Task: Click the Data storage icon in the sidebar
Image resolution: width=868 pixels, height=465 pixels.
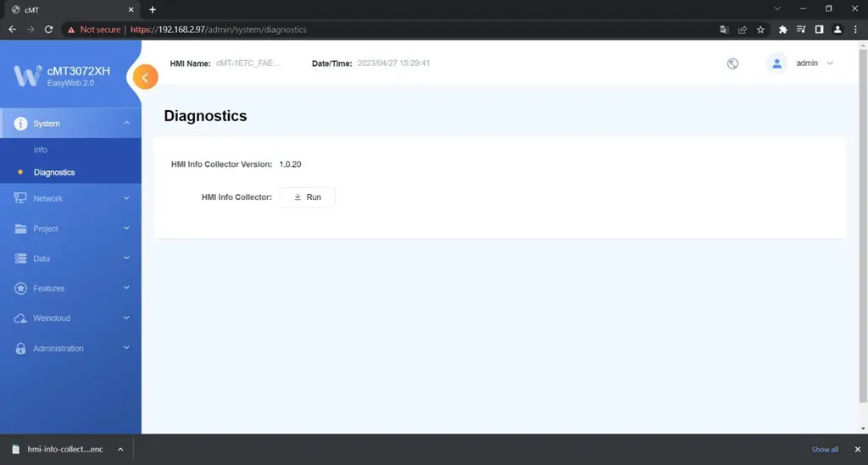Action: (20, 258)
